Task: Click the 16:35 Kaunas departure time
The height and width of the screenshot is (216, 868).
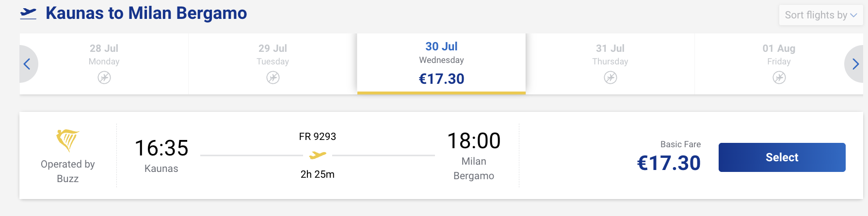Action: [x=161, y=148]
